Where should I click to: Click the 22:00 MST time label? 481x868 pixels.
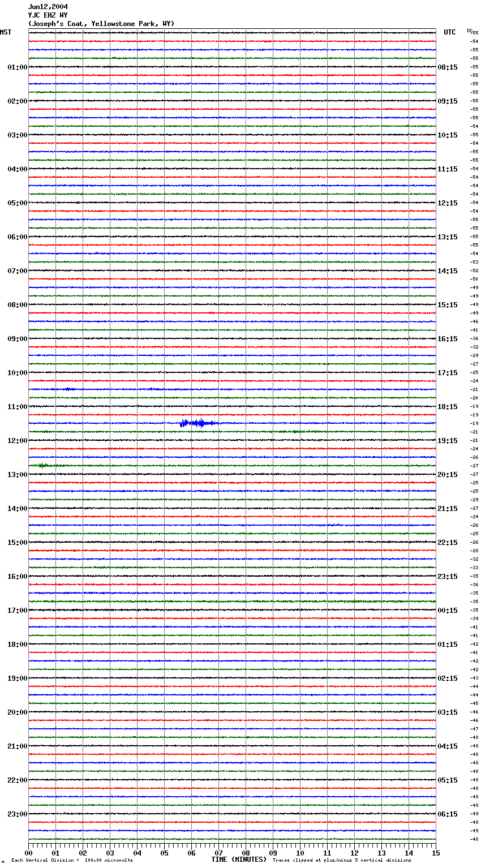[x=18, y=780]
